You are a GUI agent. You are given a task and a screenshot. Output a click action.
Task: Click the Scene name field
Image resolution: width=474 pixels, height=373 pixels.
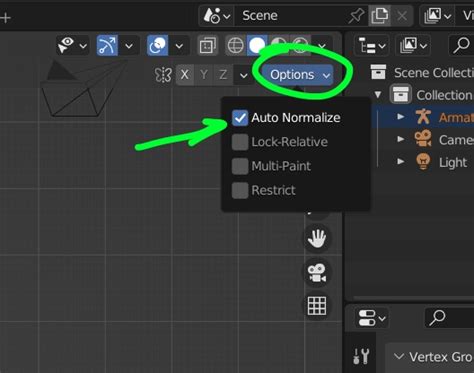(290, 16)
